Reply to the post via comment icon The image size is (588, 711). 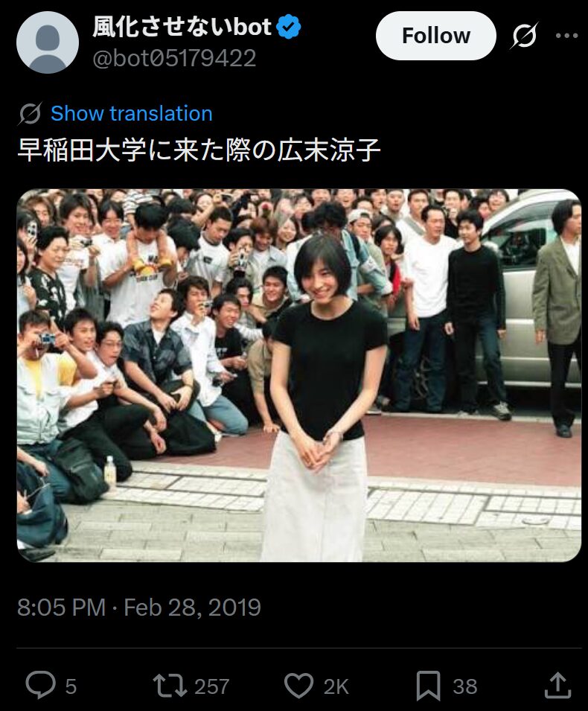tap(41, 685)
